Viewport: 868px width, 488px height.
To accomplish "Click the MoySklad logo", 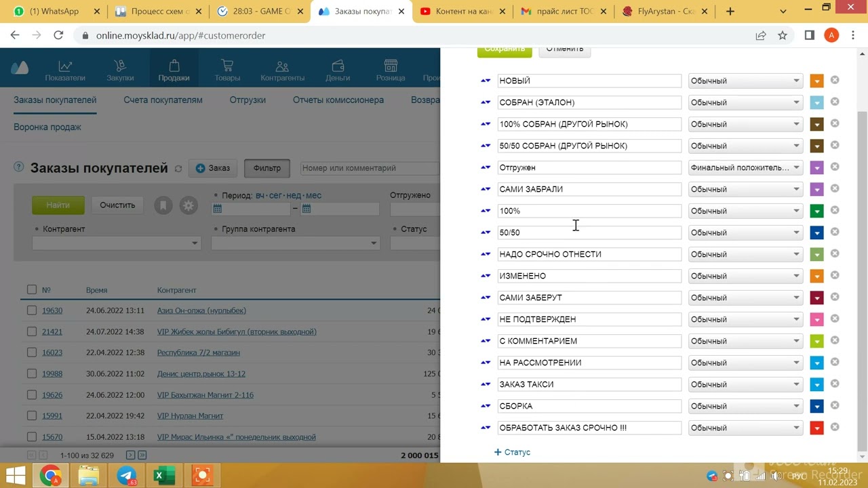I will (20, 67).
